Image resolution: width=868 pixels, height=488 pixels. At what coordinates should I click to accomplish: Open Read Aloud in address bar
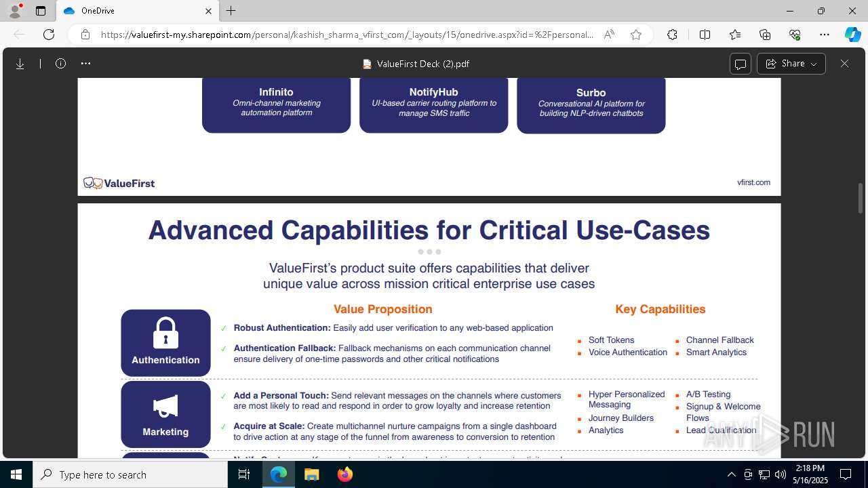(609, 35)
